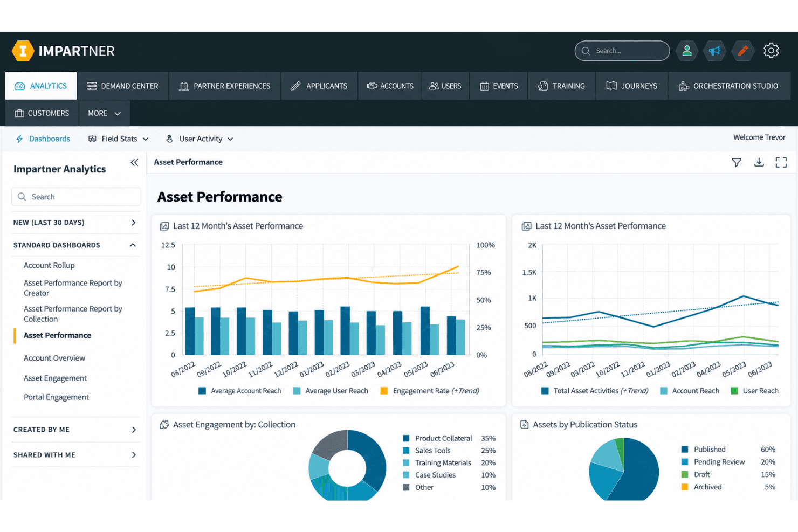The image size is (798, 532).
Task: Open the MORE dropdown menu
Action: (x=104, y=113)
